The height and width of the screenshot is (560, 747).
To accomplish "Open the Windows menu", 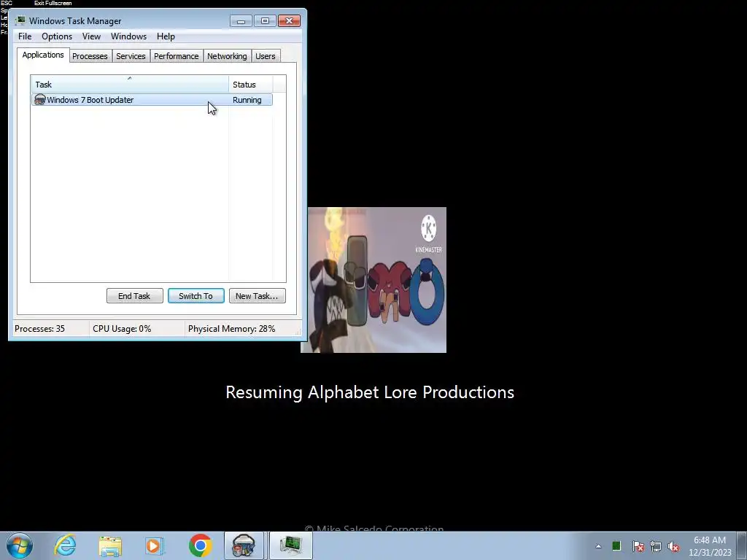I will pyautogui.click(x=128, y=36).
